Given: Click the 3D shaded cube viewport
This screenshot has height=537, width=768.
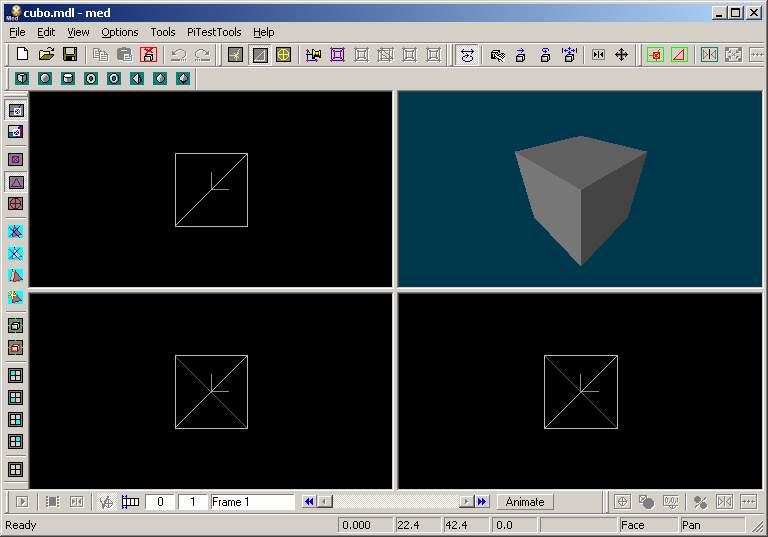Looking at the screenshot, I should [x=580, y=189].
